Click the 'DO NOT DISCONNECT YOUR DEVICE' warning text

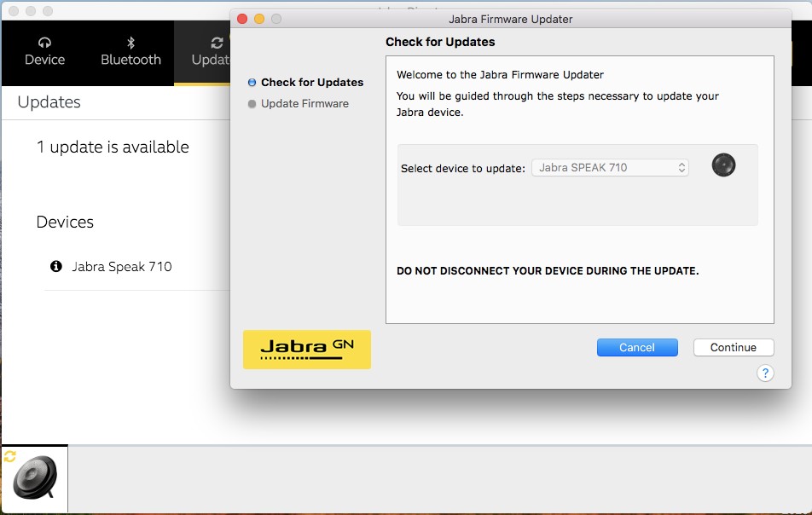[x=548, y=270]
